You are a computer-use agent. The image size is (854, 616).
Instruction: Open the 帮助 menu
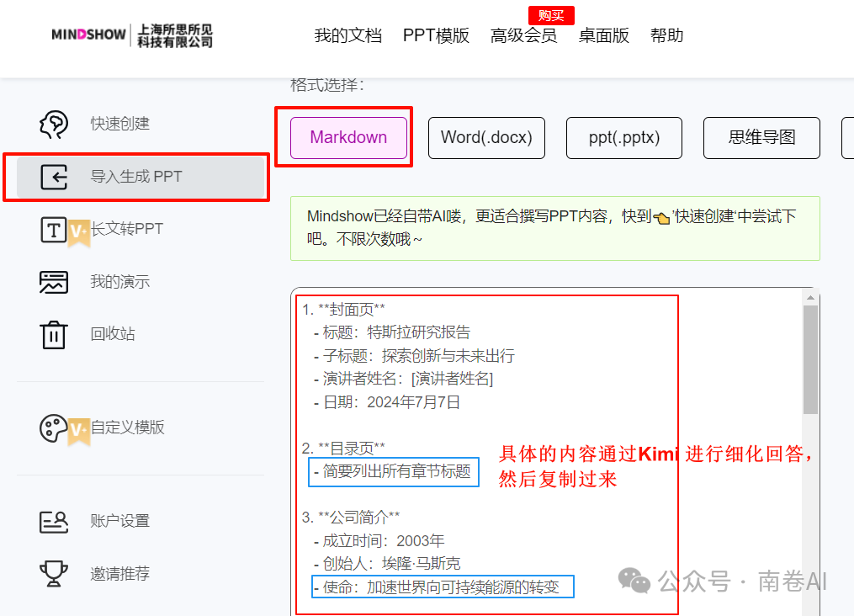point(666,35)
